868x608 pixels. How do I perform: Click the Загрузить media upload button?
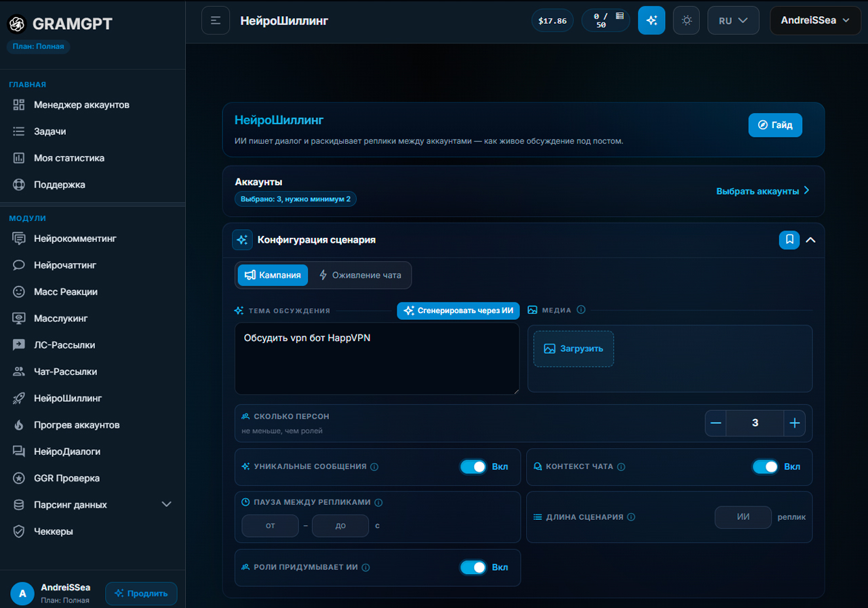pos(574,348)
